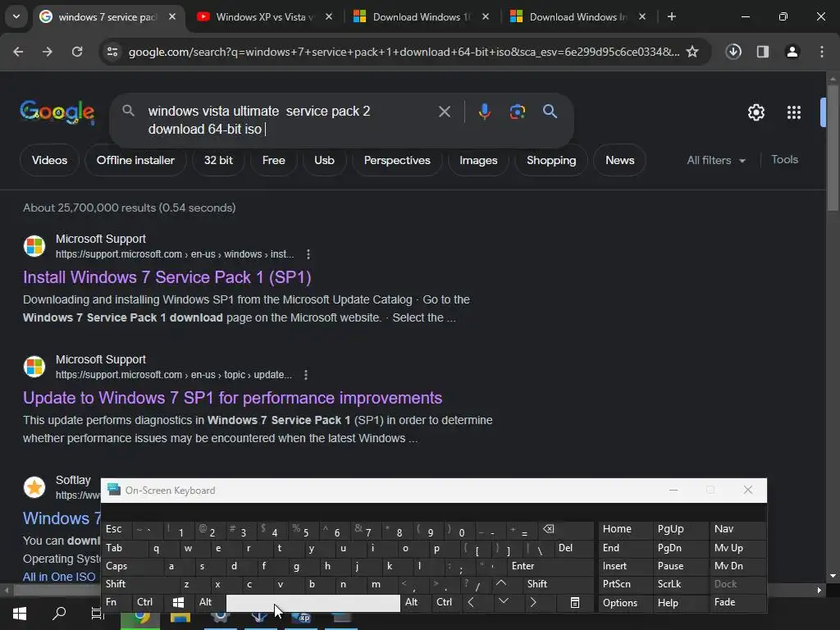Open search Tools
This screenshot has height=630, width=840.
(784, 160)
